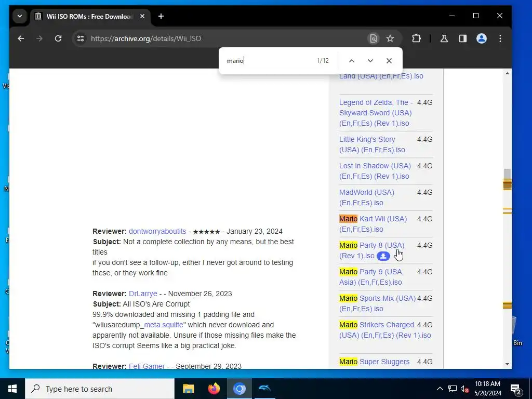Open MadWorld (USA) iso link
This screenshot has height=399, width=532.
coord(367,197)
